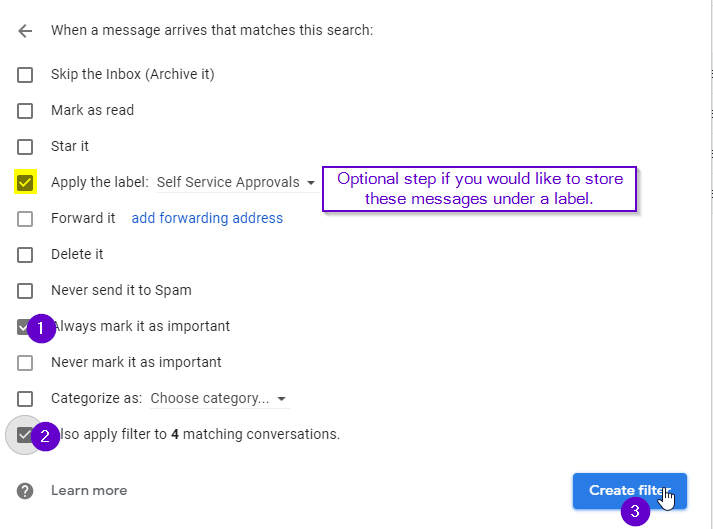
Task: Open help via question mark icon
Action: pyautogui.click(x=25, y=491)
